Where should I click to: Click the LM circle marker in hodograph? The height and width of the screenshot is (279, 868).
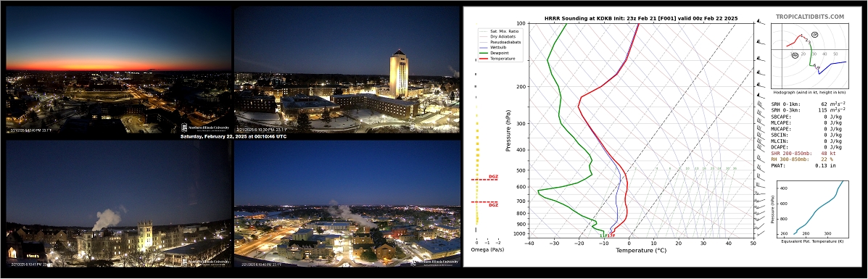click(x=815, y=35)
